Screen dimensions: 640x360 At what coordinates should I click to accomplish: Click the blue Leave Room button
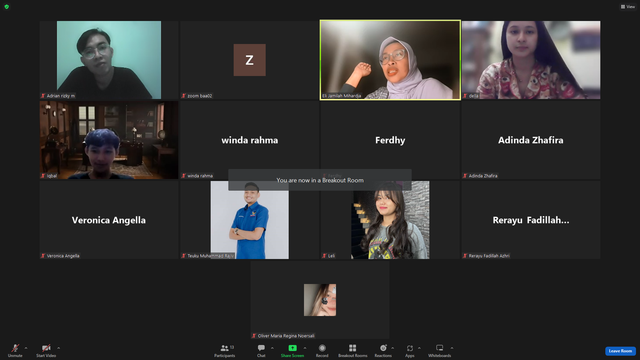pos(620,351)
